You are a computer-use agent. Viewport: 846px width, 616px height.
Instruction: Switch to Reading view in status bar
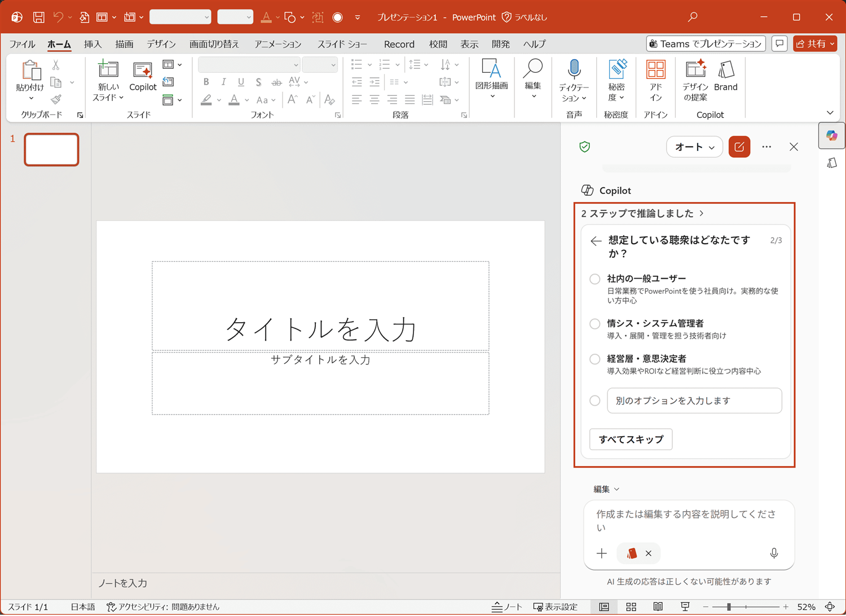pos(658,607)
